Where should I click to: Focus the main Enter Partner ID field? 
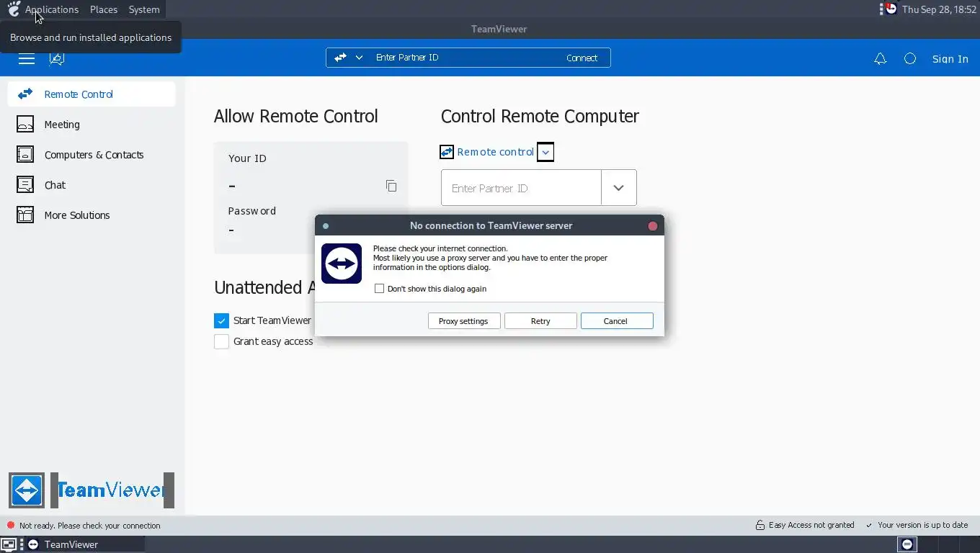click(x=521, y=188)
